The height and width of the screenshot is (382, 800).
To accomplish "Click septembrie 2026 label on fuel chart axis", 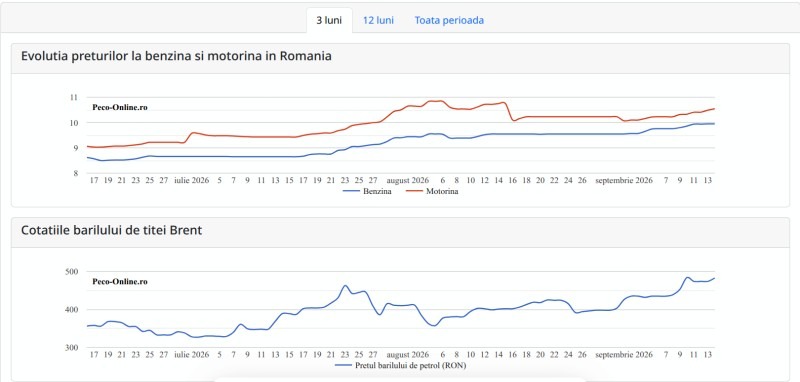I will pos(624,181).
